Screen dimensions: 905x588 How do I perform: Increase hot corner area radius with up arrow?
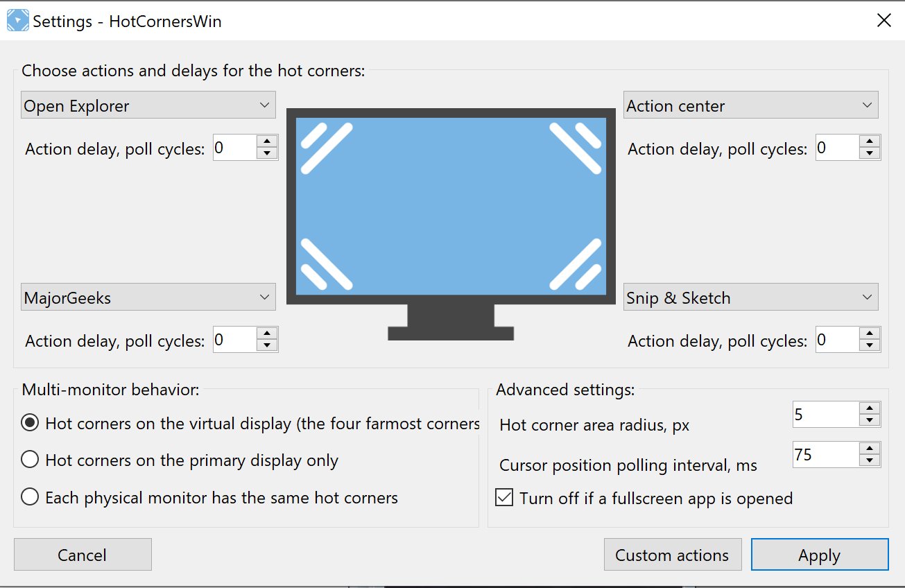point(870,408)
